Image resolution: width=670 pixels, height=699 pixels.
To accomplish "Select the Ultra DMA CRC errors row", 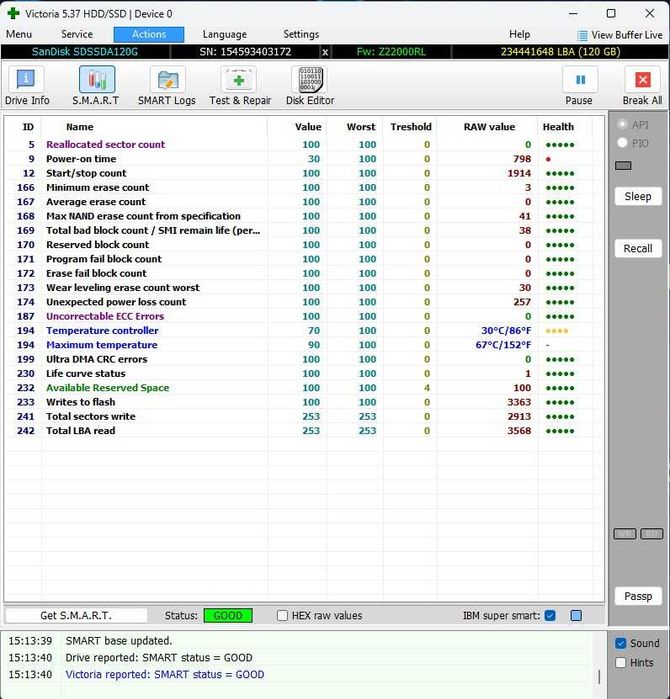I will coord(304,359).
